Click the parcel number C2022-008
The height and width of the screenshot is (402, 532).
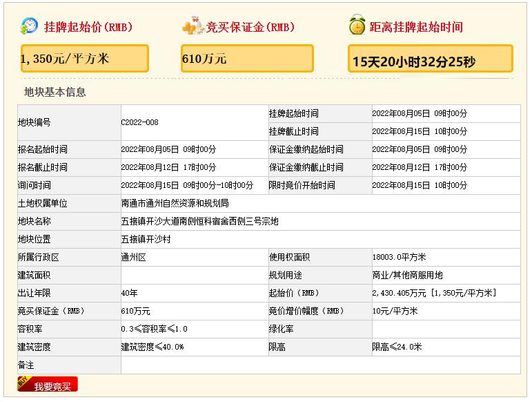139,122
